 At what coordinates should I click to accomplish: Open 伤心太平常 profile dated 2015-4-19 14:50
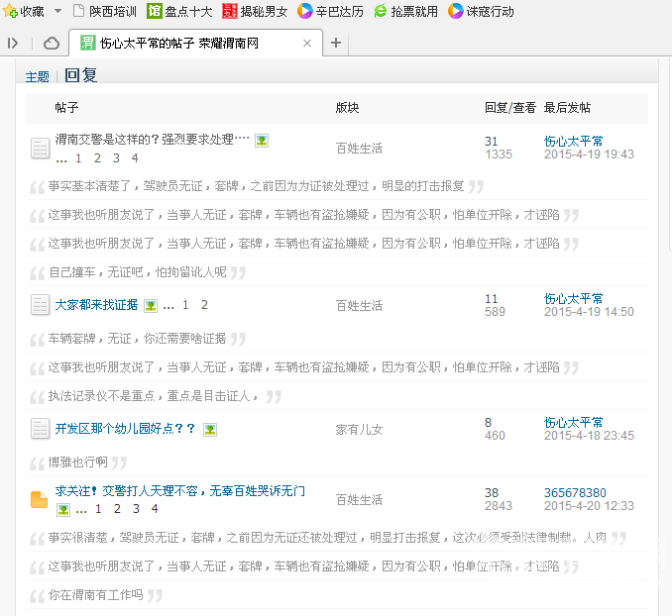pos(574,298)
